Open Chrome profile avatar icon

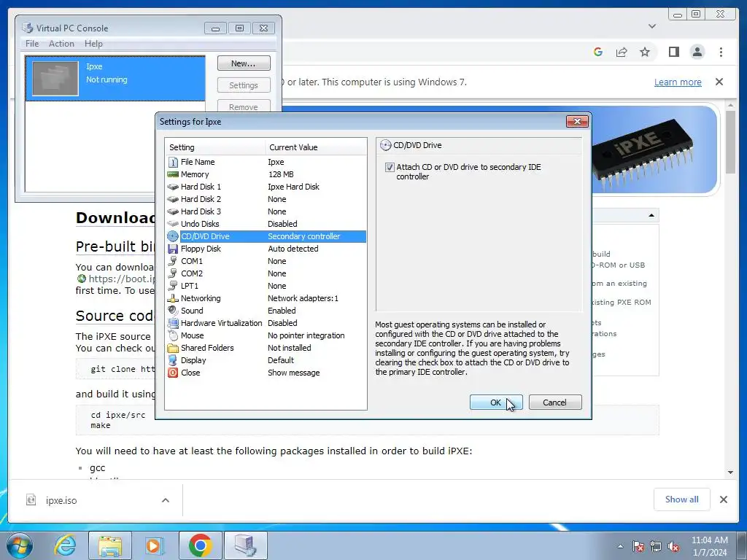pos(697,52)
